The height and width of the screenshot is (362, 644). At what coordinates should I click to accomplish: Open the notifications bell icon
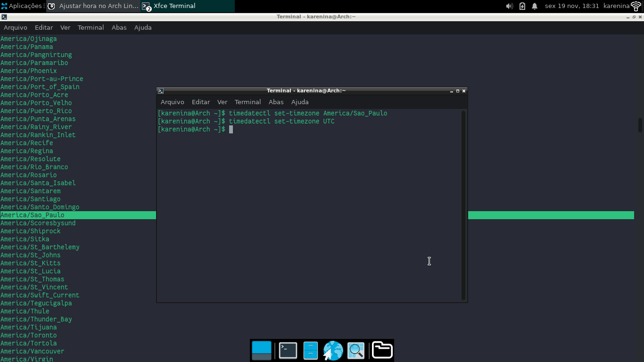pyautogui.click(x=535, y=6)
